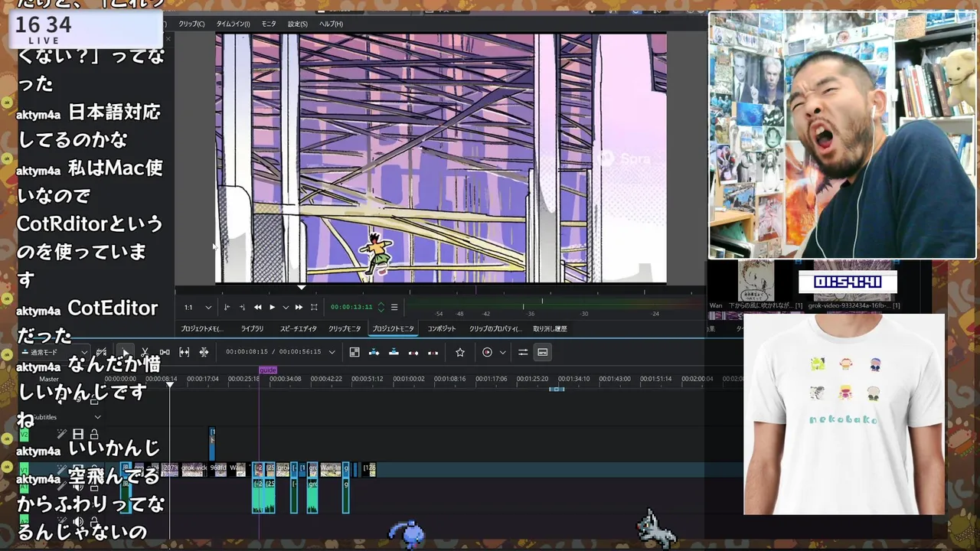Click the favorite effects star icon

pyautogui.click(x=460, y=352)
